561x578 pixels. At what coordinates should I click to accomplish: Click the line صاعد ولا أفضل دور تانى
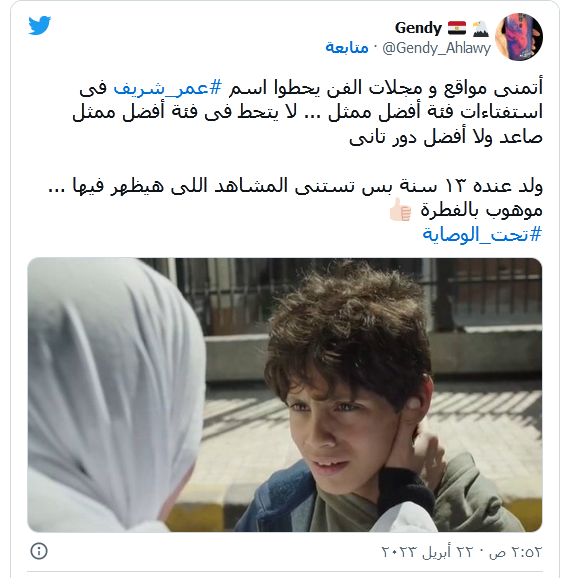point(446,137)
